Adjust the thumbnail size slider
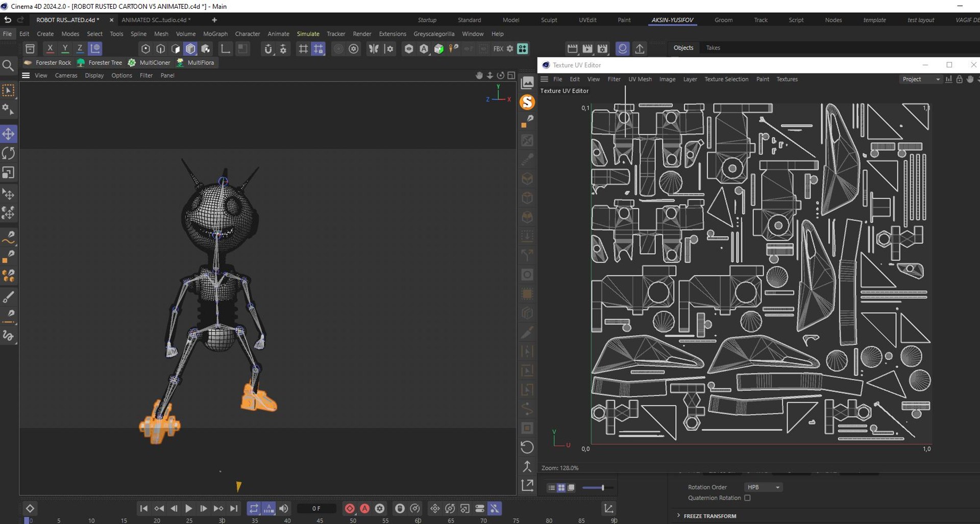This screenshot has width=980, height=524. [598, 488]
